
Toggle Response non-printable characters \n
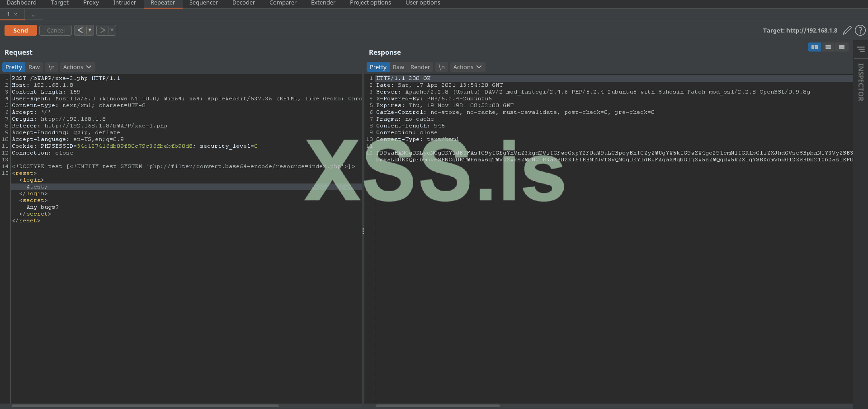(x=442, y=67)
